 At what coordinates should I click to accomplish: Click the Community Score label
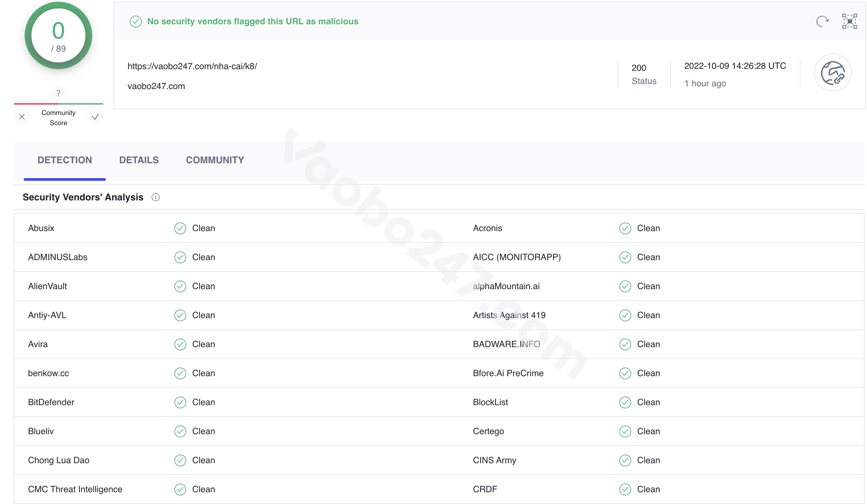tap(58, 118)
